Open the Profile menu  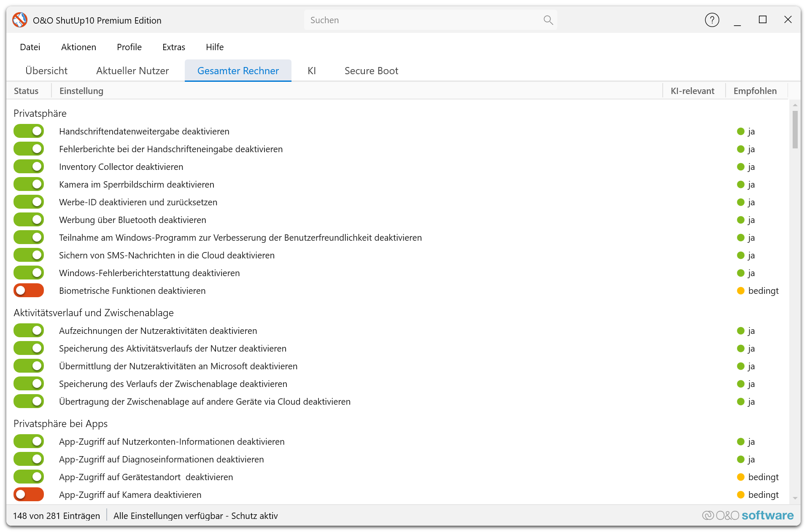129,47
